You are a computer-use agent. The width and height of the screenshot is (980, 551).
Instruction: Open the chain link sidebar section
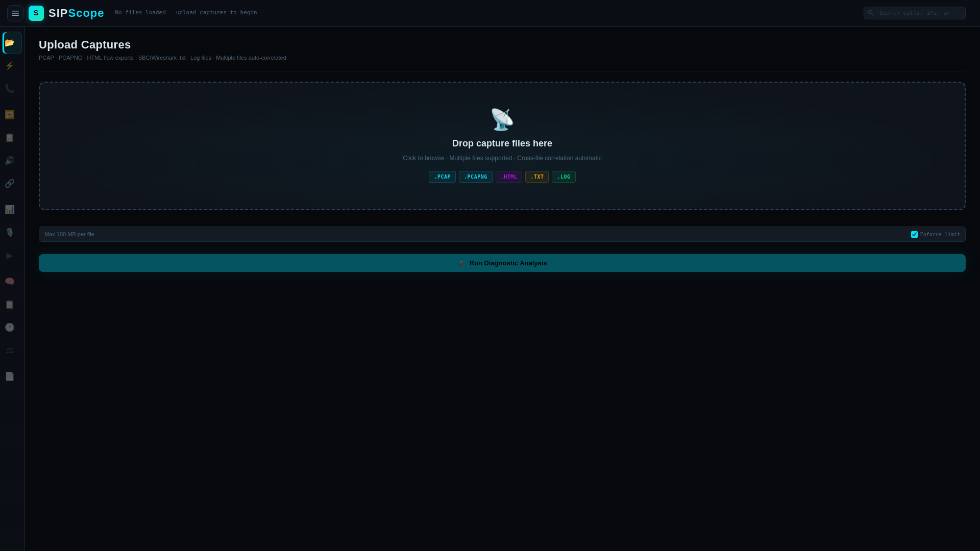point(10,184)
